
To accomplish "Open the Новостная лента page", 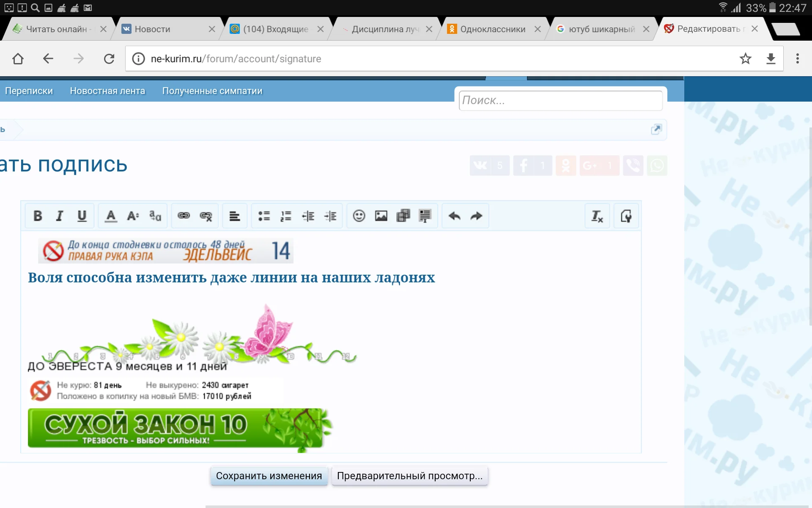I will pyautogui.click(x=107, y=91).
